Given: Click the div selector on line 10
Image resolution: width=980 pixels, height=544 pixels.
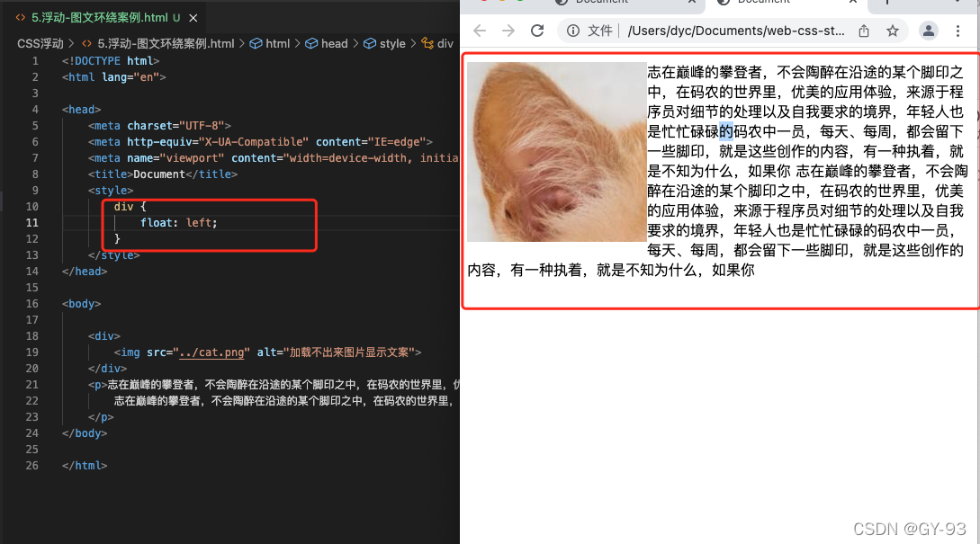Looking at the screenshot, I should tap(124, 207).
